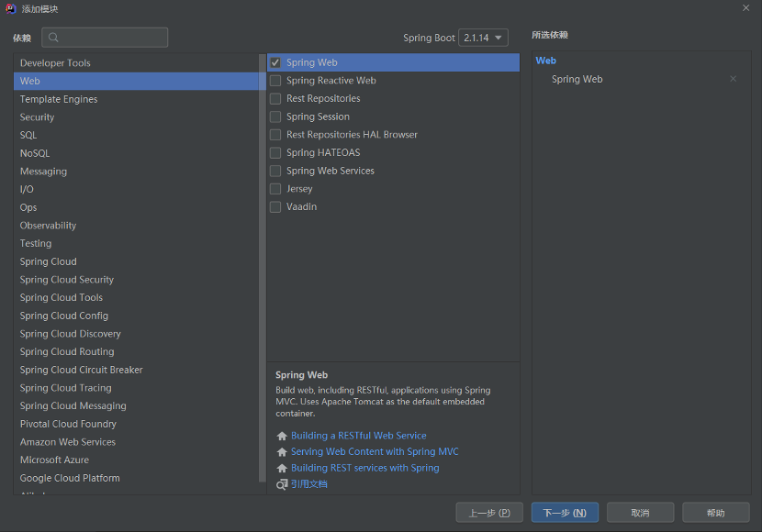
Task: Click home icon beside Building a RESTful Web Service
Action: (x=282, y=436)
